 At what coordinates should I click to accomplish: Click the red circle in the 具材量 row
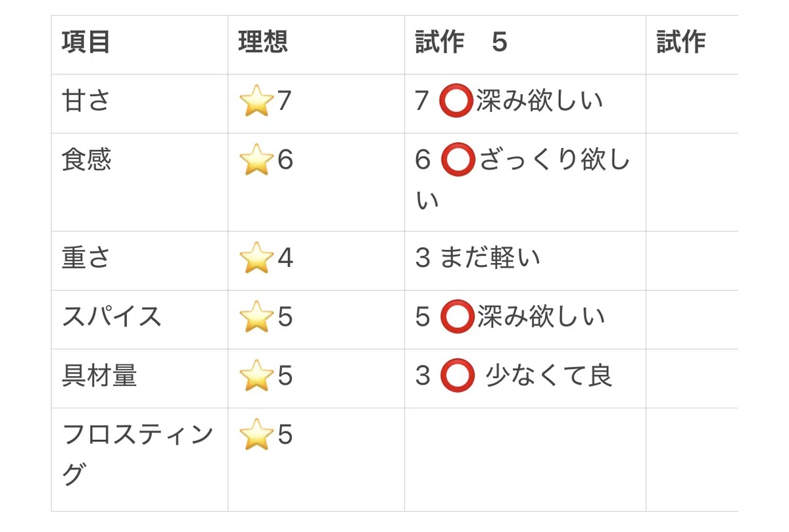point(457,376)
